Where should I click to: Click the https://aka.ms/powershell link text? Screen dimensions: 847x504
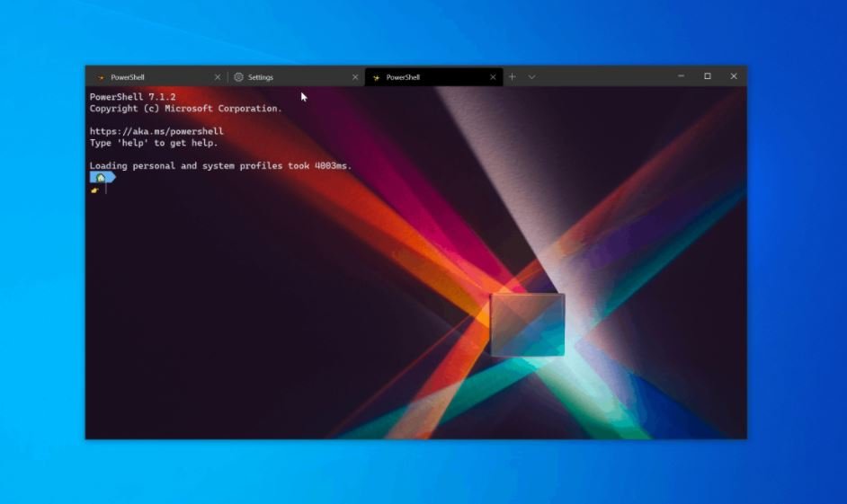[156, 131]
